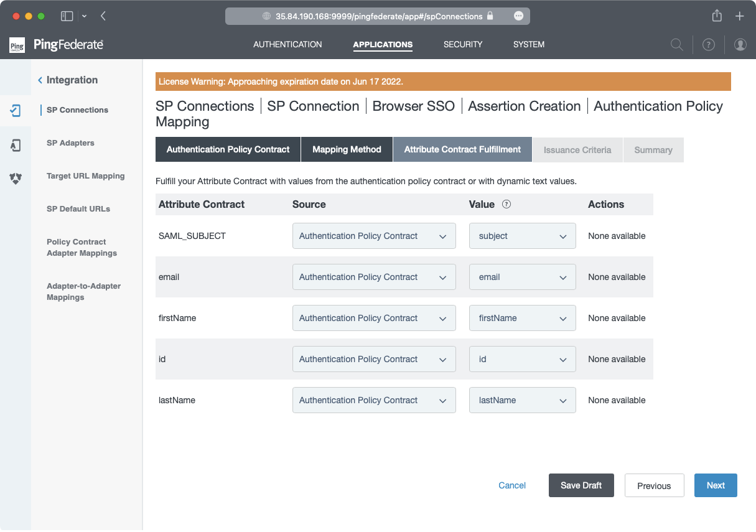This screenshot has width=756, height=532.
Task: Click the Next button
Action: click(715, 486)
